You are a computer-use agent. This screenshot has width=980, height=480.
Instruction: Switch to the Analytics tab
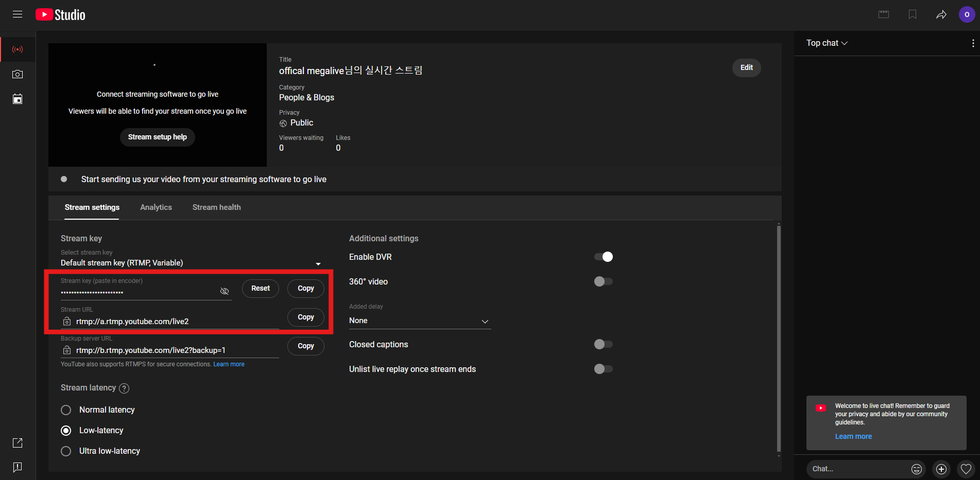click(x=156, y=207)
